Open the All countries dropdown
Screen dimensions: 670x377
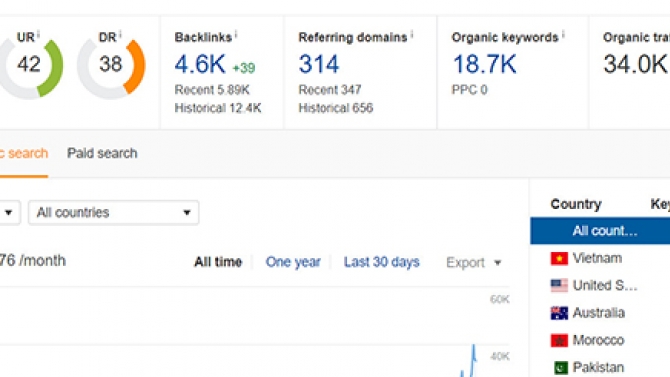(x=113, y=212)
